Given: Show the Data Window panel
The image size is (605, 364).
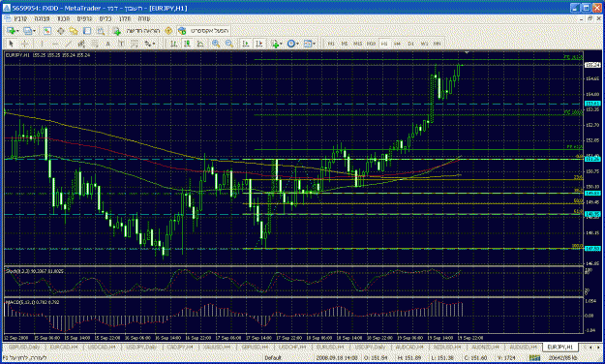Looking at the screenshot, I should tap(61, 30).
